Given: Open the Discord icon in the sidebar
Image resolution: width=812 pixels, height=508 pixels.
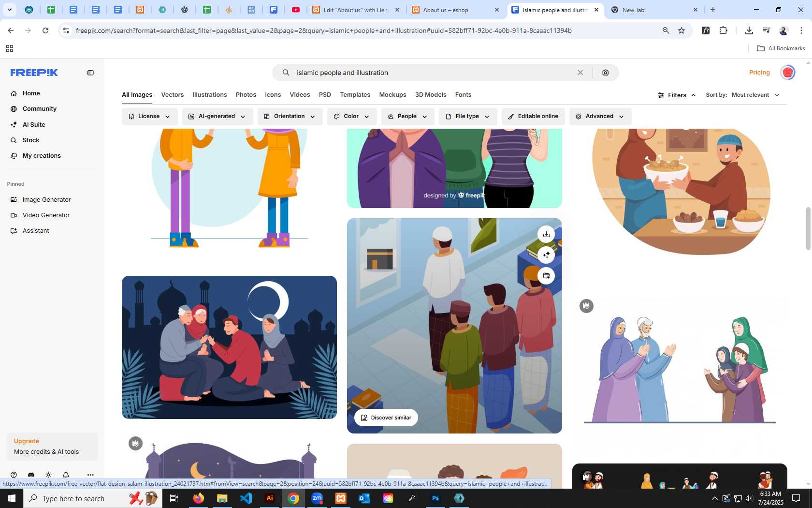Looking at the screenshot, I should click(x=31, y=475).
